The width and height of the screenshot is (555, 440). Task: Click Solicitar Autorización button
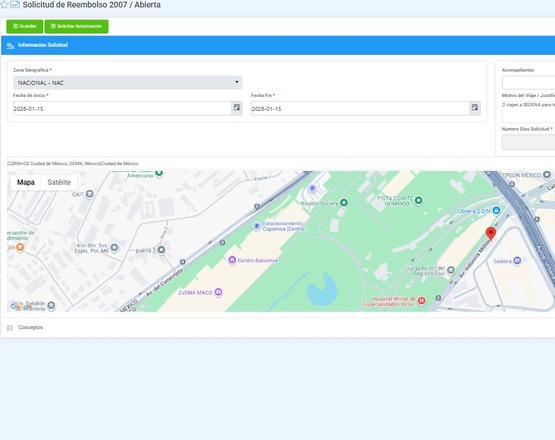[76, 27]
